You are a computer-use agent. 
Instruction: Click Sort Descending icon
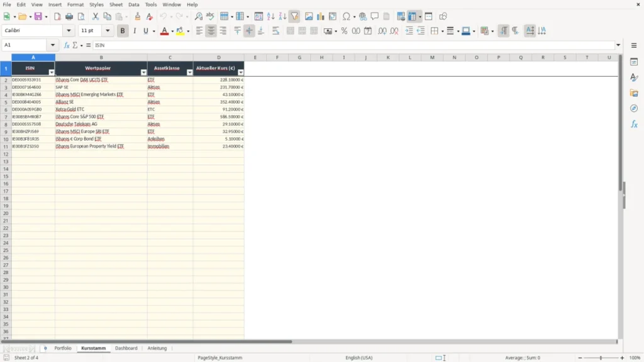point(282,16)
